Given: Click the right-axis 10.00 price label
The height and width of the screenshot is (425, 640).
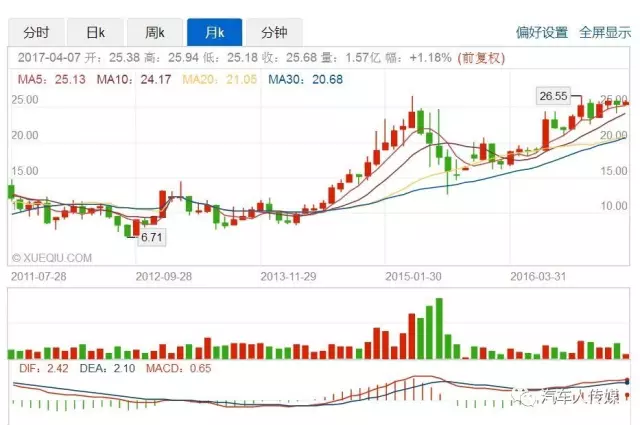Looking at the screenshot, I should (614, 206).
